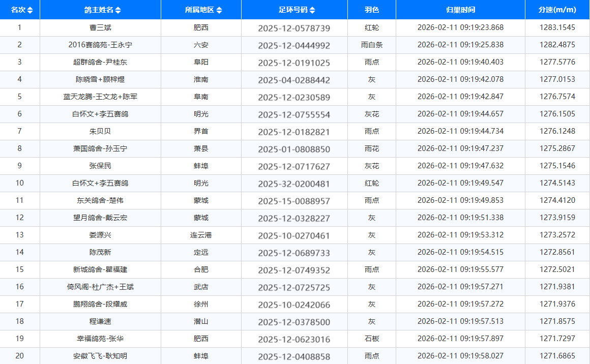
Task: Click sort arrows next to 鸽主姓名
Action: (x=118, y=10)
